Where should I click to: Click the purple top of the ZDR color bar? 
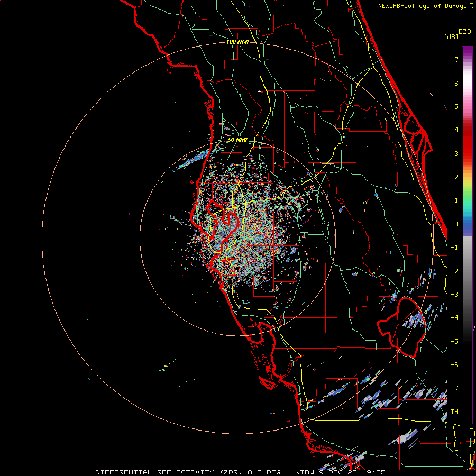coord(467,52)
